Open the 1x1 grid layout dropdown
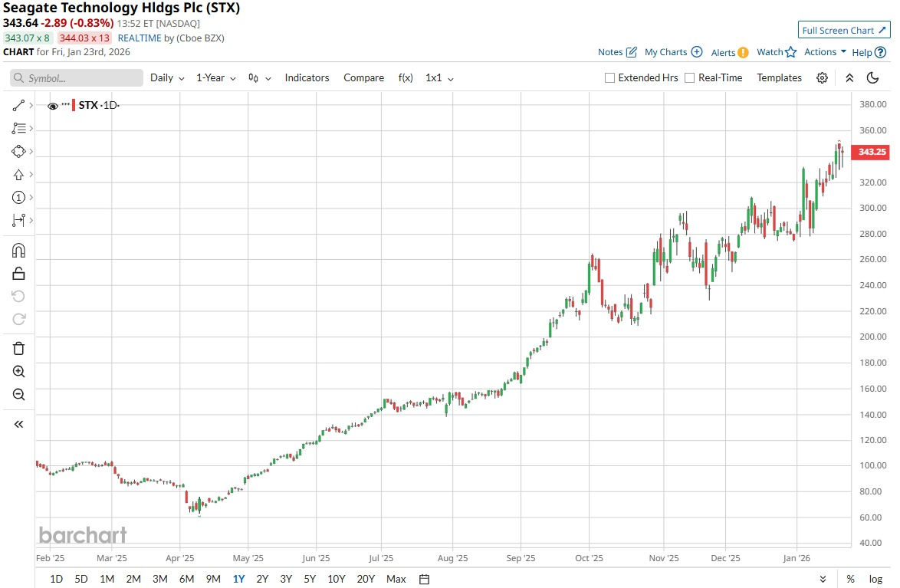Image resolution: width=900 pixels, height=588 pixels. tap(439, 78)
